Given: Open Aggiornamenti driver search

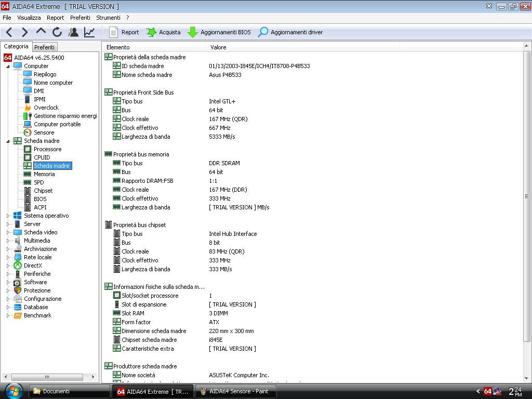Looking at the screenshot, I should (290, 32).
